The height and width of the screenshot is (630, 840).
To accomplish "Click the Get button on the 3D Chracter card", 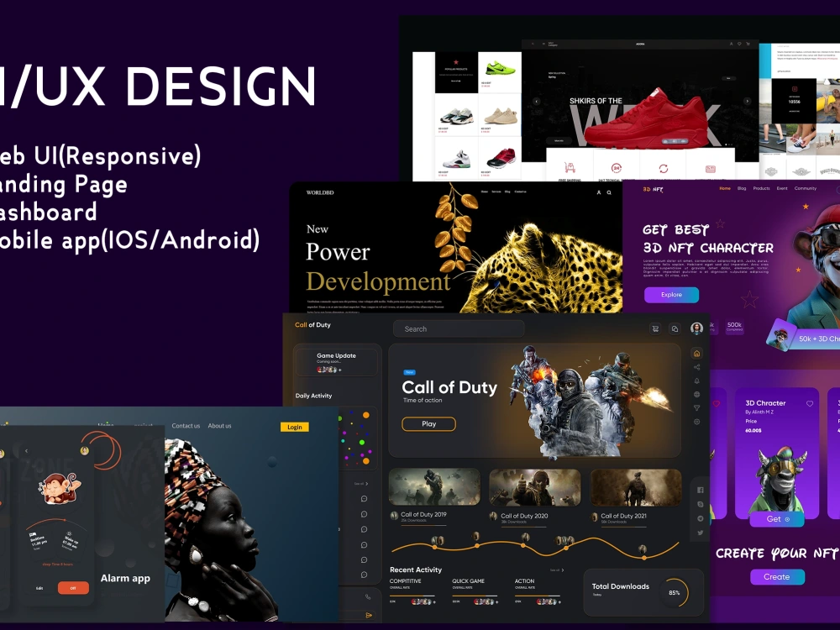I will tap(777, 519).
